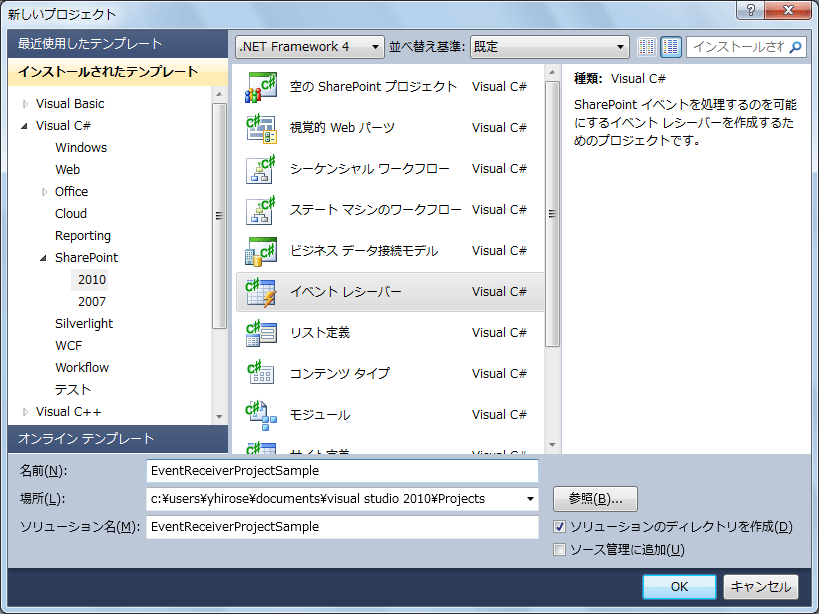Select the Silverlight tree item
This screenshot has height=614, width=819.
pyautogui.click(x=84, y=324)
